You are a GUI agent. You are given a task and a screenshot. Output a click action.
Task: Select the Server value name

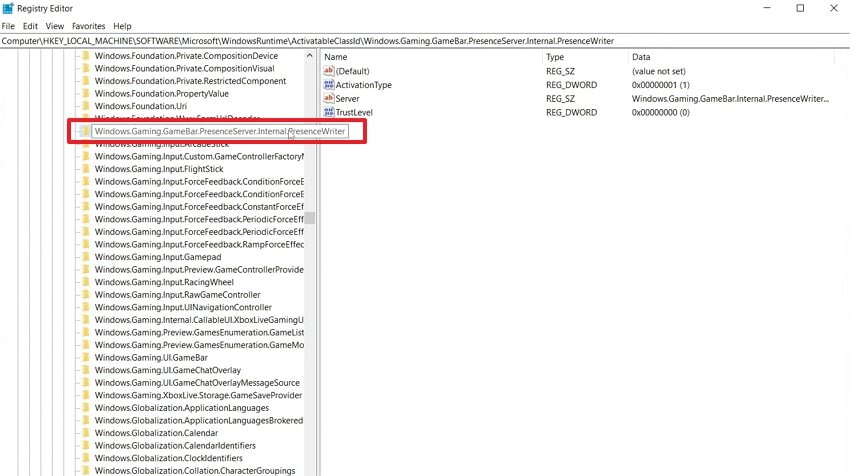pyautogui.click(x=347, y=99)
